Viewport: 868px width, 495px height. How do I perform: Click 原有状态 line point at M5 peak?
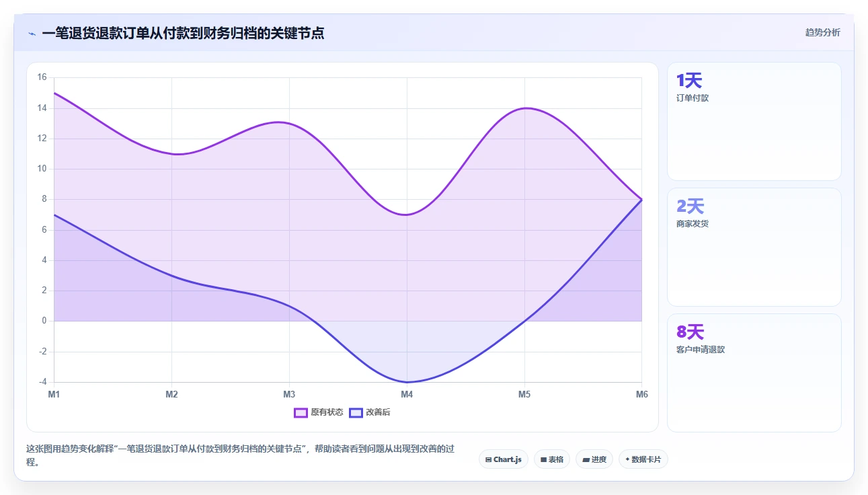pyautogui.click(x=524, y=108)
